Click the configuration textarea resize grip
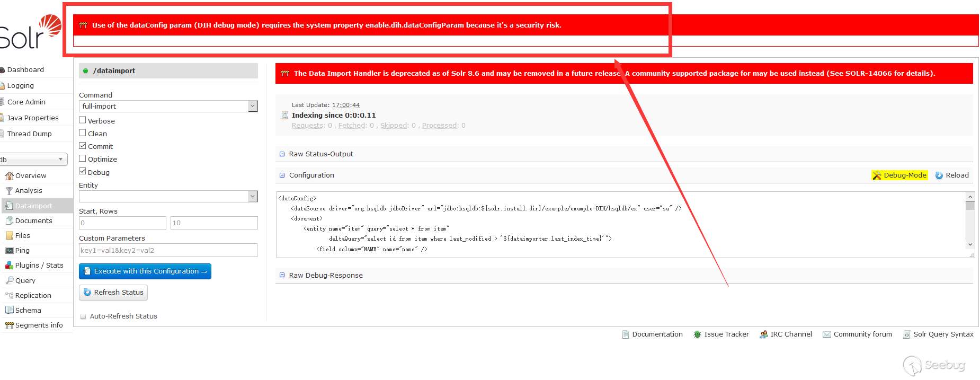Viewport: 980px width, 380px height. [972, 255]
